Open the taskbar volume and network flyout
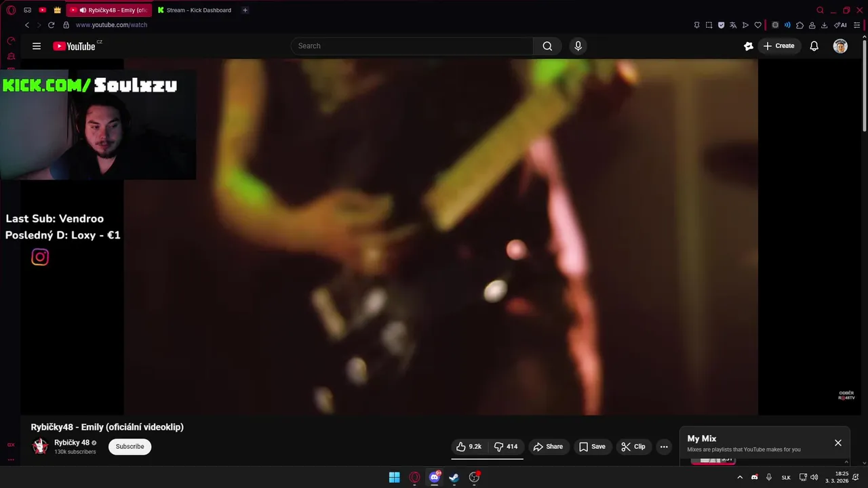 pos(809,477)
